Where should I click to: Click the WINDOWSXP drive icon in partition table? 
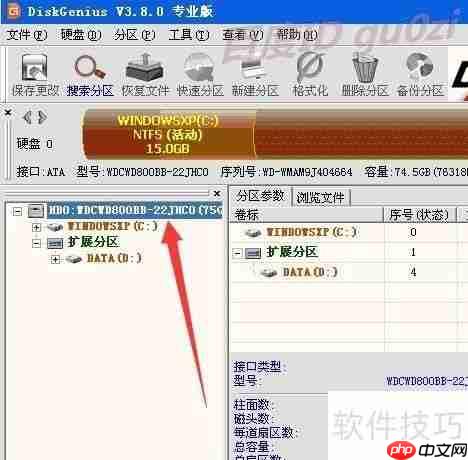pyautogui.click(x=253, y=232)
